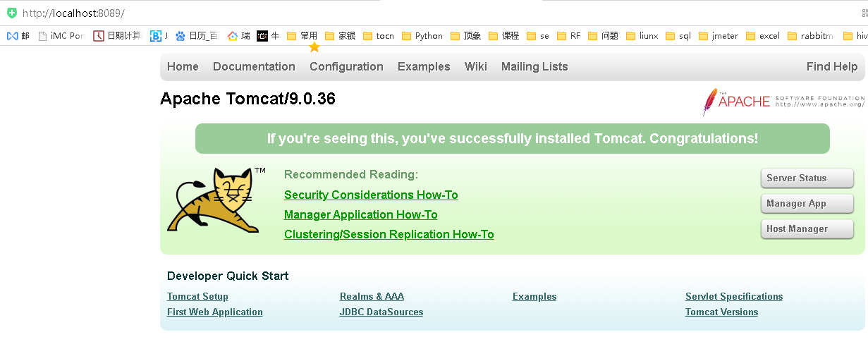Screen dimensions: 868x342
Task: Open Manager Application How-To link
Action: 361,215
